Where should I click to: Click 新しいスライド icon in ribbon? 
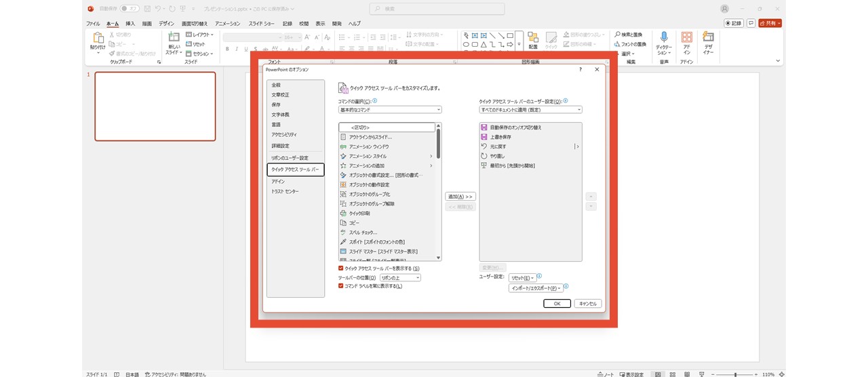[x=174, y=43]
